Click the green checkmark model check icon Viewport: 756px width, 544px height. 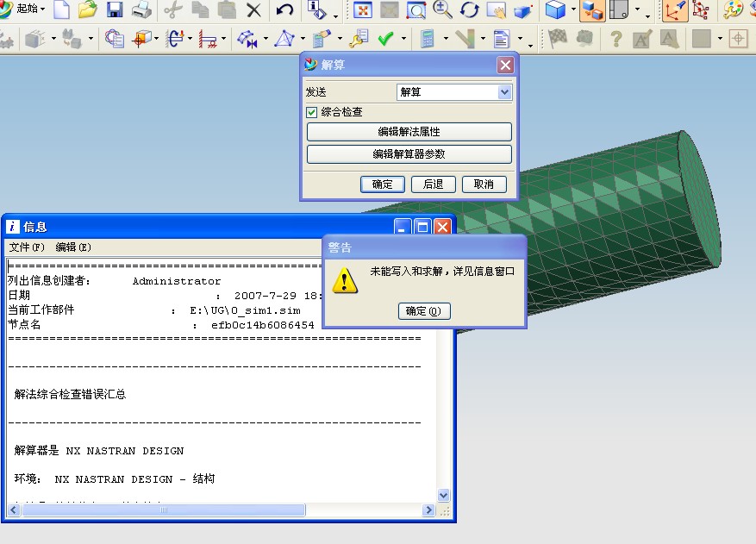pos(385,39)
